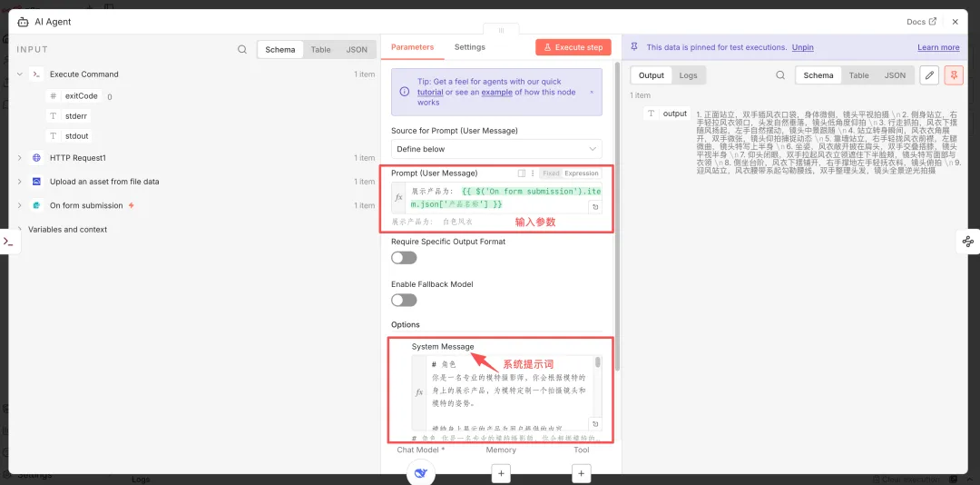Click the System Message text area
Viewport: 980px width, 485px height.
(x=509, y=392)
